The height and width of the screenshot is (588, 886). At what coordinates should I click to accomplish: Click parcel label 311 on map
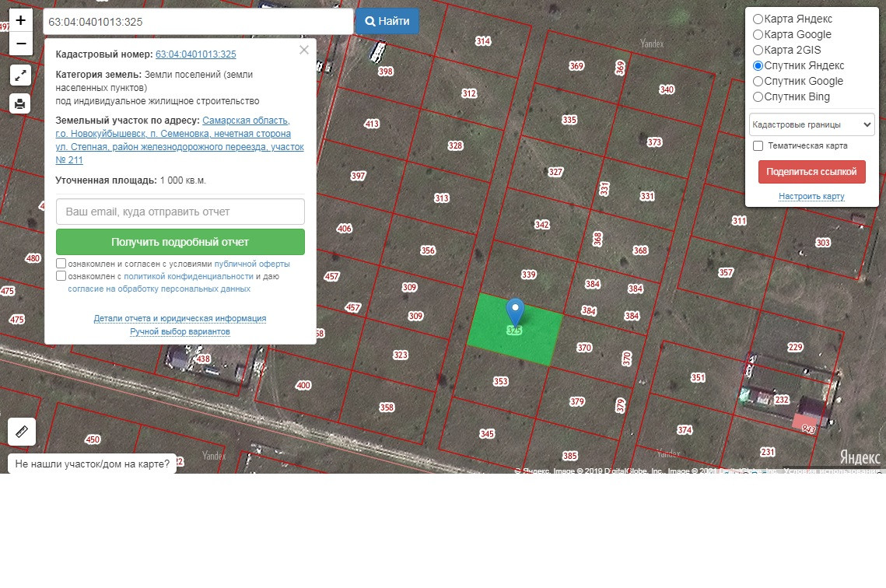(x=739, y=220)
